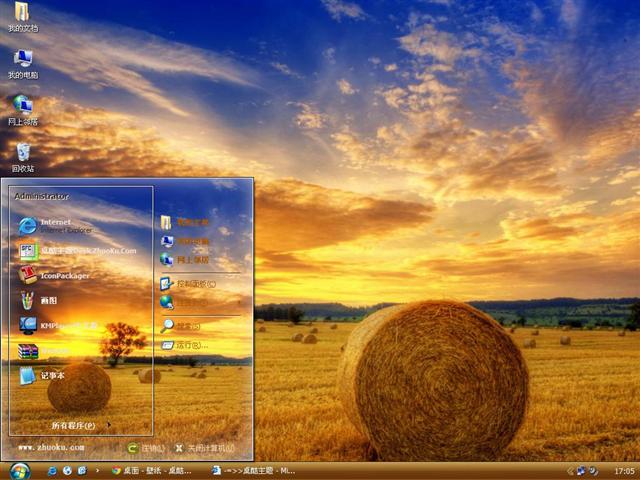Open folder-icon documents entry in Start menu right column
The width and height of the screenshot is (640, 480).
tap(184, 222)
